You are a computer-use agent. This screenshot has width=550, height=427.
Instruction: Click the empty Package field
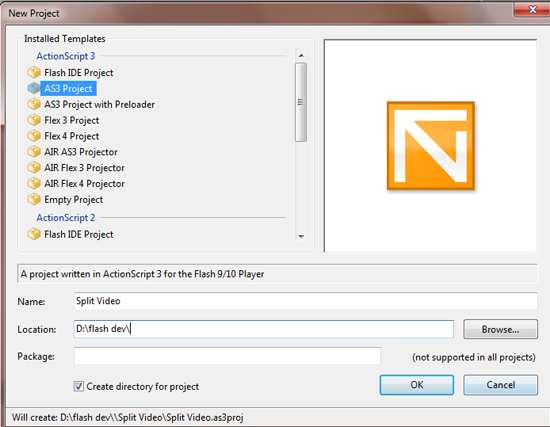point(227,356)
